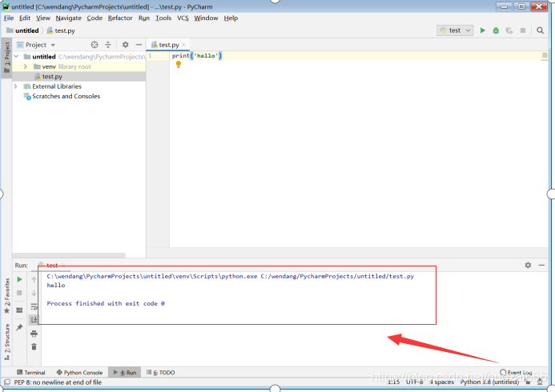Go down the stack trace arrow

[x=34, y=293]
